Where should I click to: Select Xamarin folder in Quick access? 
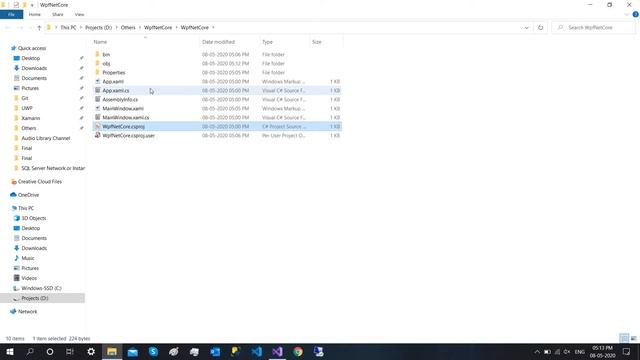(31, 118)
